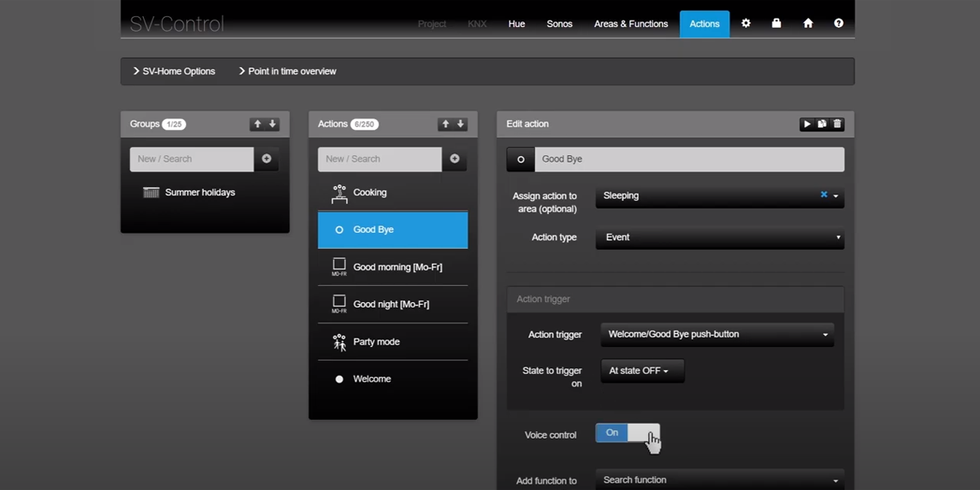Select Good morning [Mo-Fr] action
Screen dimensions: 980x490
[x=393, y=267]
